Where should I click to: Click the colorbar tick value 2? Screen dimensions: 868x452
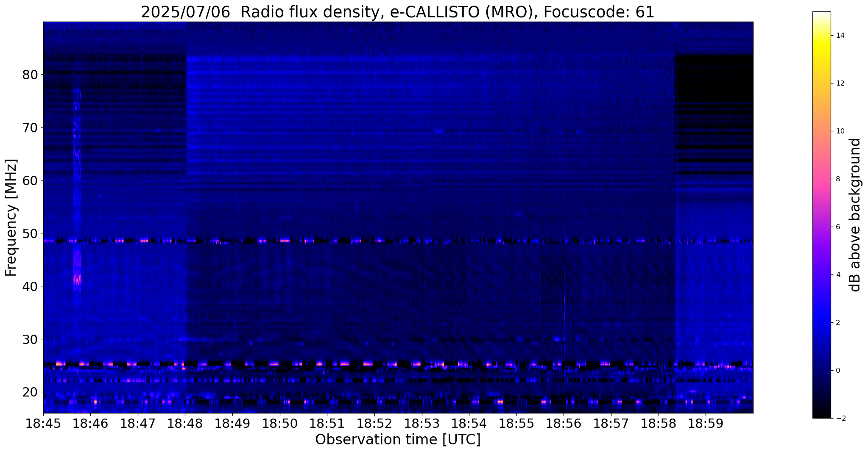pos(838,323)
